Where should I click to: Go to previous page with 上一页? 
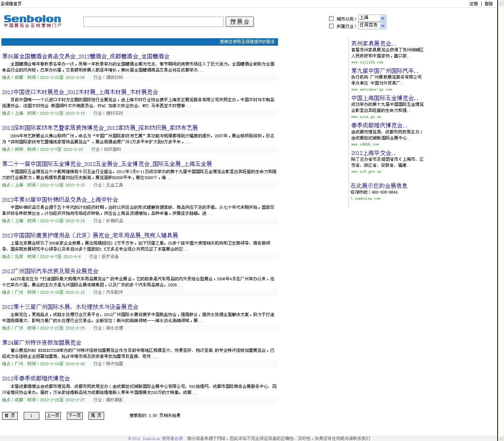click(x=53, y=416)
